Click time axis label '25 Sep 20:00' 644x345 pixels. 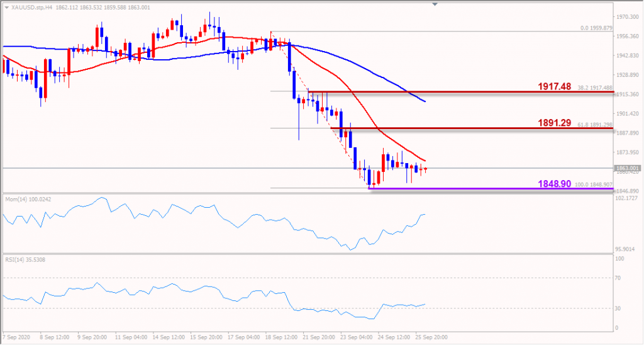[x=431, y=337]
